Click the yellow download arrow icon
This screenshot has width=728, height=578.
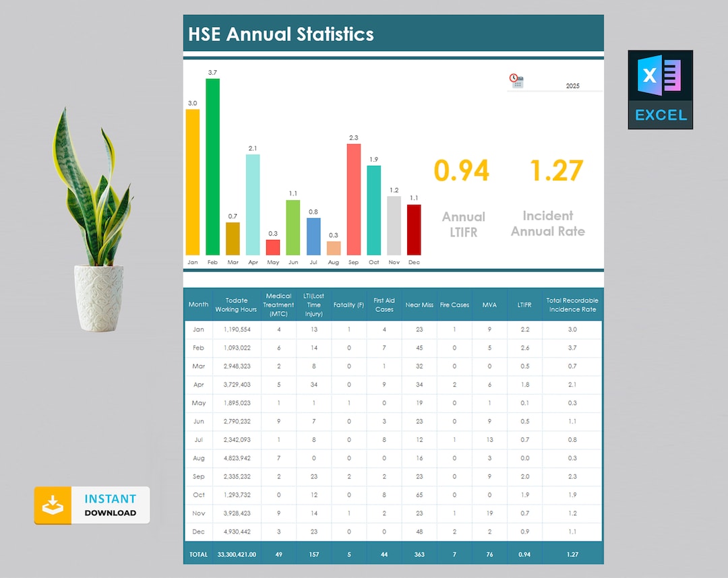[x=53, y=505]
